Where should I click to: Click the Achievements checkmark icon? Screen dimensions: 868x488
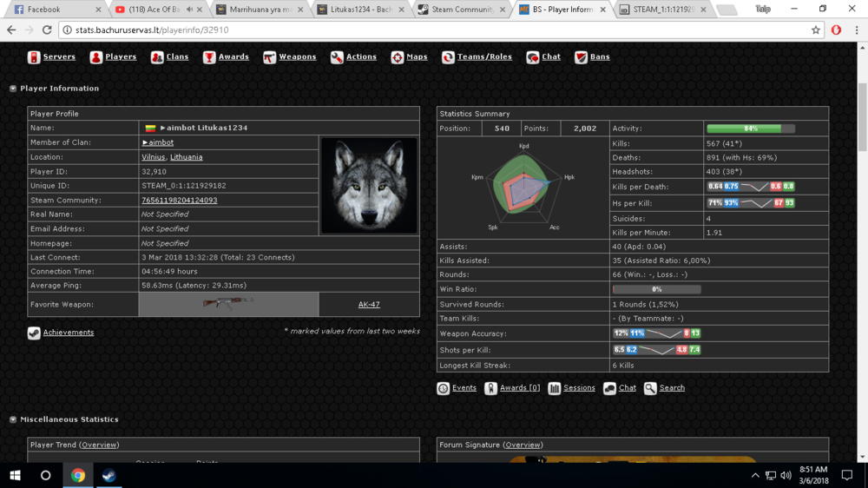(x=34, y=333)
